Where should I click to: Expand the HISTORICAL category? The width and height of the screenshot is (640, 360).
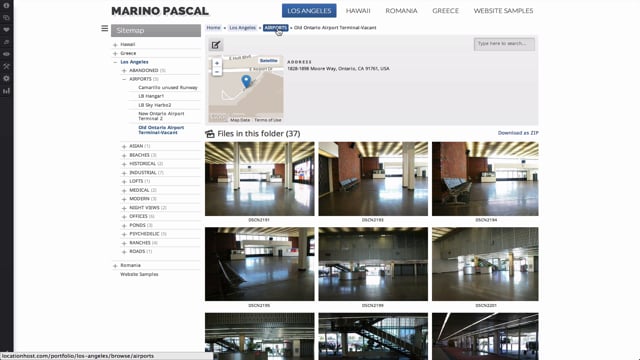(124, 164)
